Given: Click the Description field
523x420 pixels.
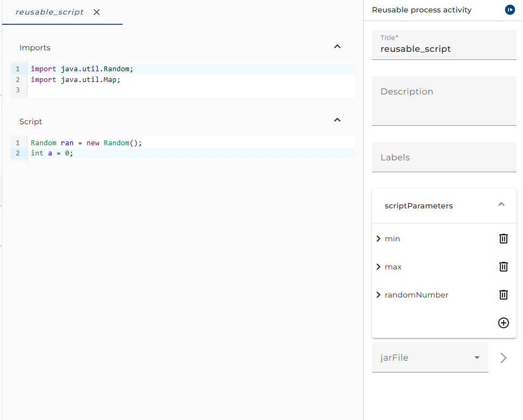Looking at the screenshot, I should click(x=444, y=101).
